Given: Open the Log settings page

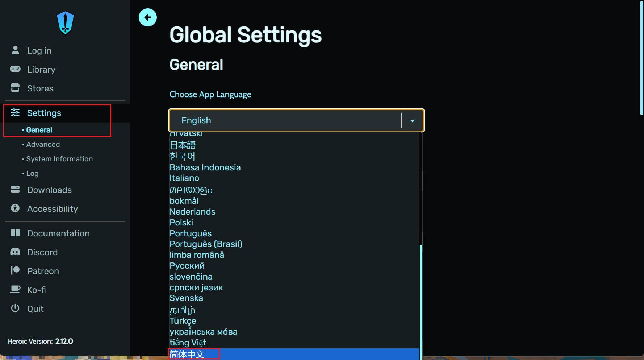Looking at the screenshot, I should (x=32, y=173).
